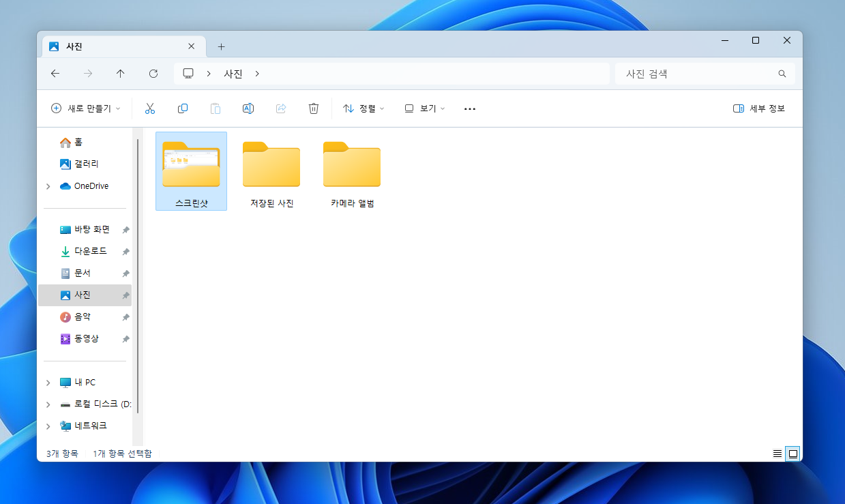Expand the 로컬 디스크 tree node

[x=48, y=404]
